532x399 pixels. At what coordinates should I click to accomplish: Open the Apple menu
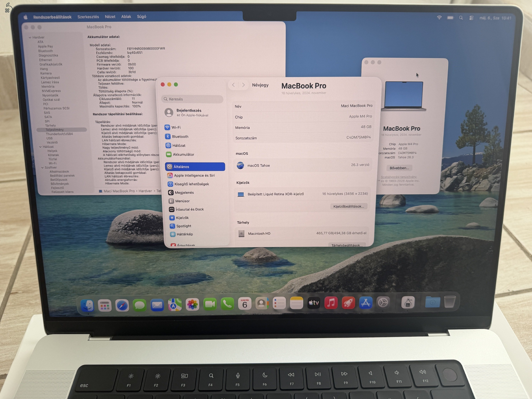(x=26, y=17)
